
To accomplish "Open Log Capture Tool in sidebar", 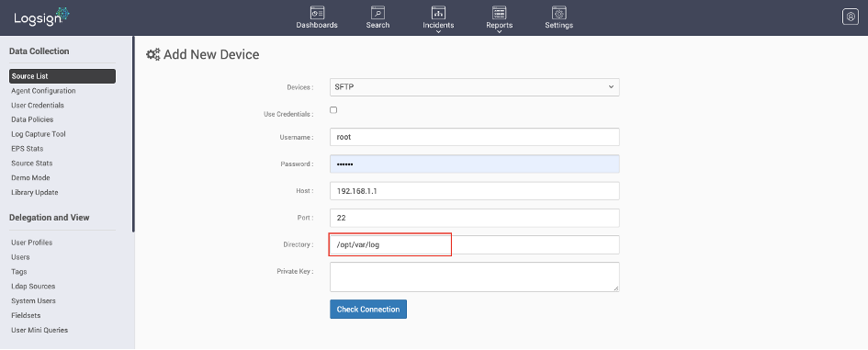I will pyautogui.click(x=39, y=134).
